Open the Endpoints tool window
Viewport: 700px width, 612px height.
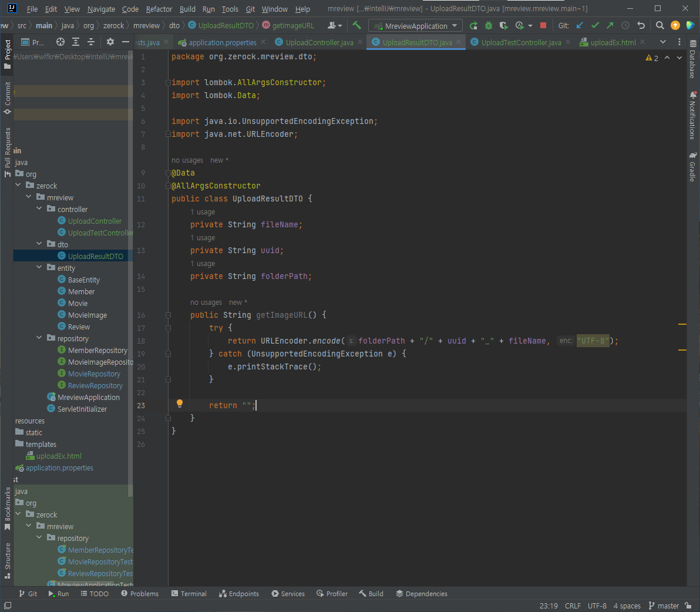(239, 594)
